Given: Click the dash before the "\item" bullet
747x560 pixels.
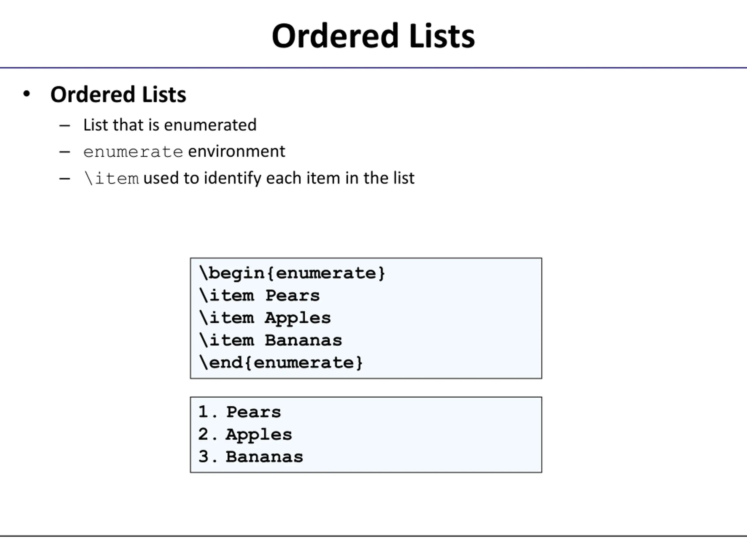Looking at the screenshot, I should click(64, 178).
